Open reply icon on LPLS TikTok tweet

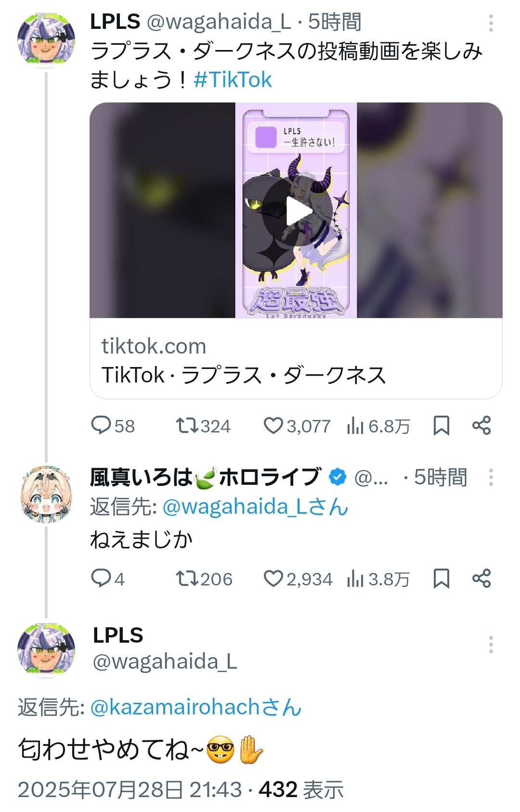[101, 426]
